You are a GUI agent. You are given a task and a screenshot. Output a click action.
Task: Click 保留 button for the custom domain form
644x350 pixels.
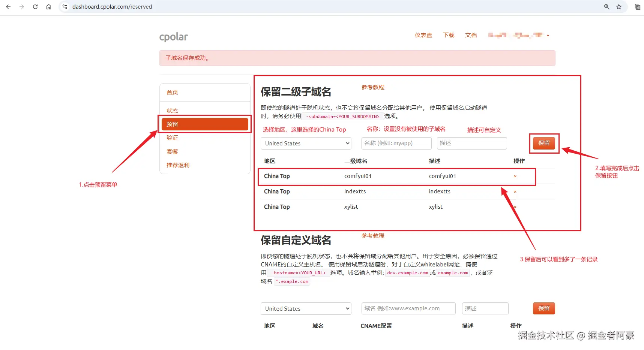coord(544,308)
